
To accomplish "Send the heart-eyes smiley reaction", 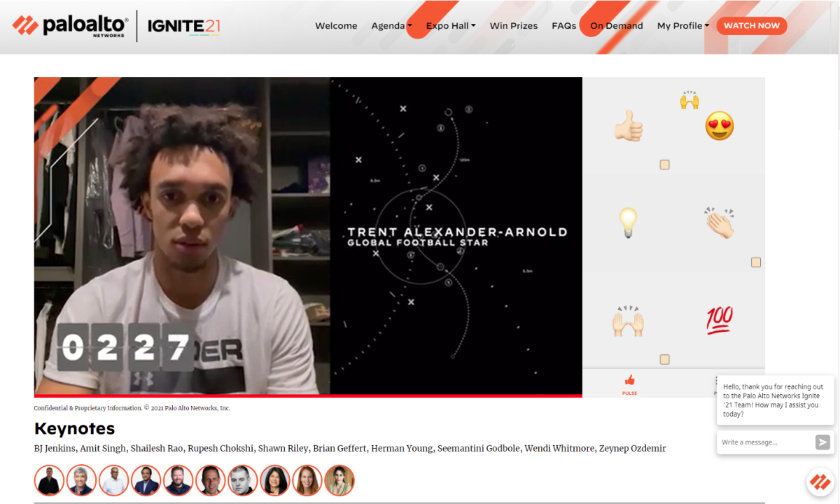I will 720,126.
